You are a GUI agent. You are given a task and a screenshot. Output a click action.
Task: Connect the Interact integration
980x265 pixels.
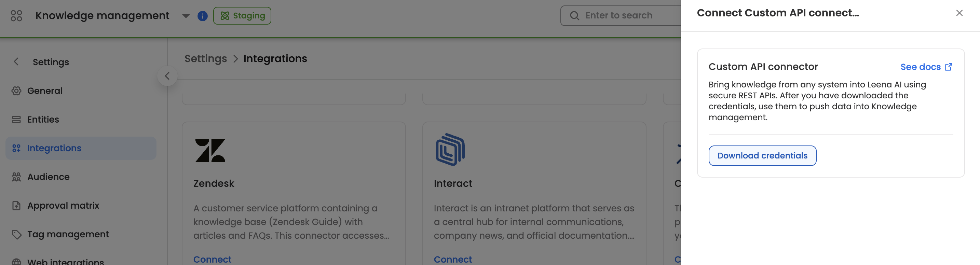click(x=453, y=259)
